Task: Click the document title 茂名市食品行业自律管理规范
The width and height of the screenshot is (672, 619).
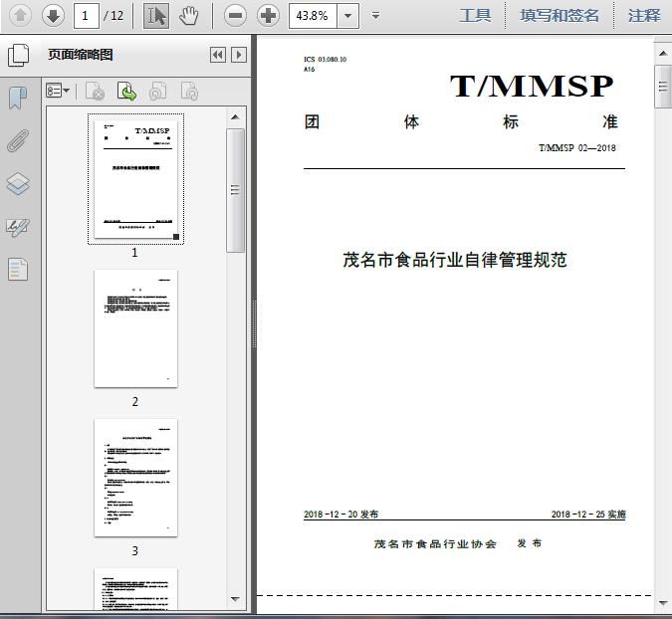Action: [x=455, y=260]
